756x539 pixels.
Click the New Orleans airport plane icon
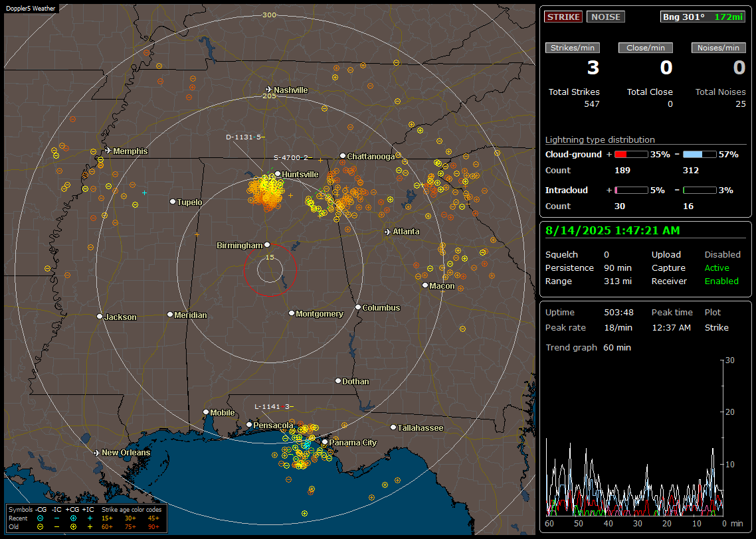(97, 453)
